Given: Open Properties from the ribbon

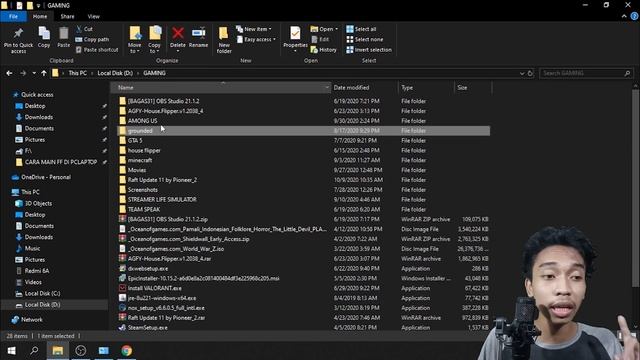Looking at the screenshot, I should [x=295, y=37].
